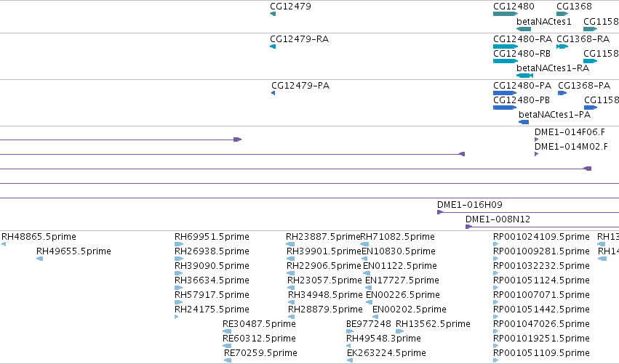Click the CG12479 gene arrow glyph
The width and height of the screenshot is (619, 364).
273,15
